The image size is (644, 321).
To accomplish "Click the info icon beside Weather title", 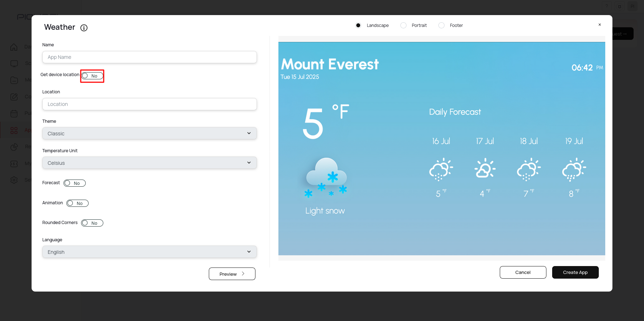I will 84,28.
